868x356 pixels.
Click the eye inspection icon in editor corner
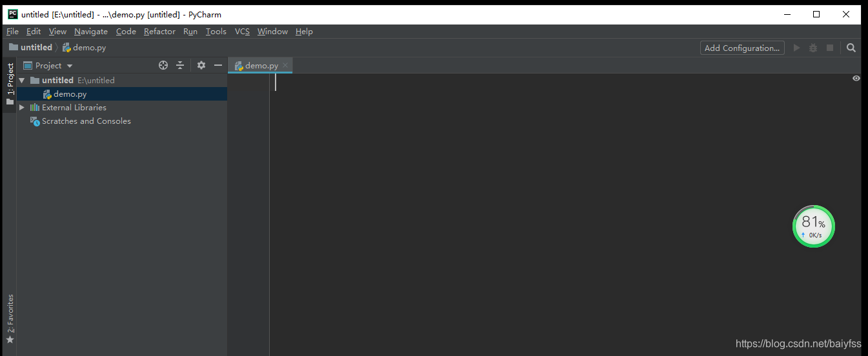856,78
